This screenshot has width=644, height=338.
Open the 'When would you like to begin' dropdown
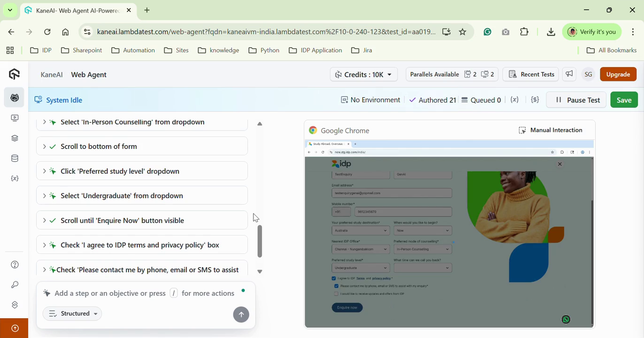pyautogui.click(x=422, y=230)
